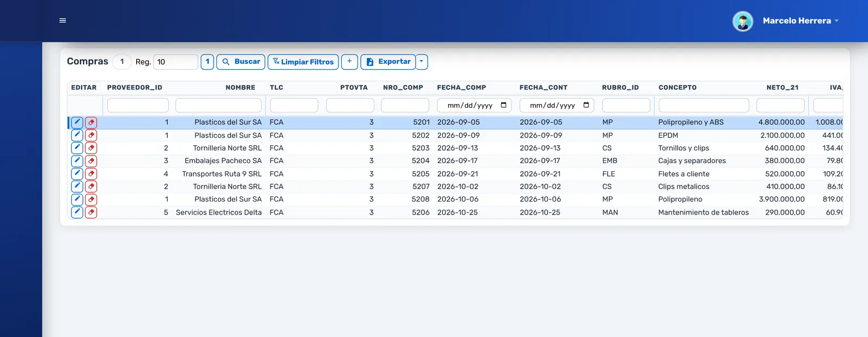Edit the Fletes a cliente row
This screenshot has height=337, width=868.
[x=77, y=174]
